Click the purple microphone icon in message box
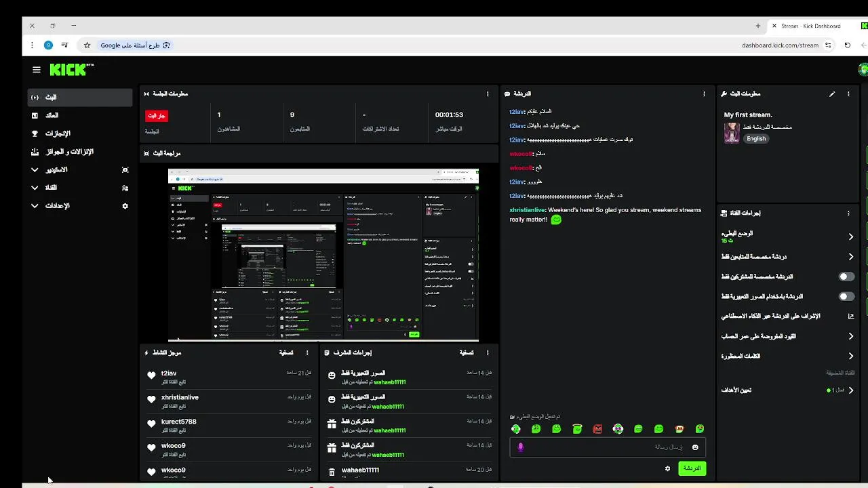Screen dimensions: 868x488 pyautogui.click(x=521, y=447)
